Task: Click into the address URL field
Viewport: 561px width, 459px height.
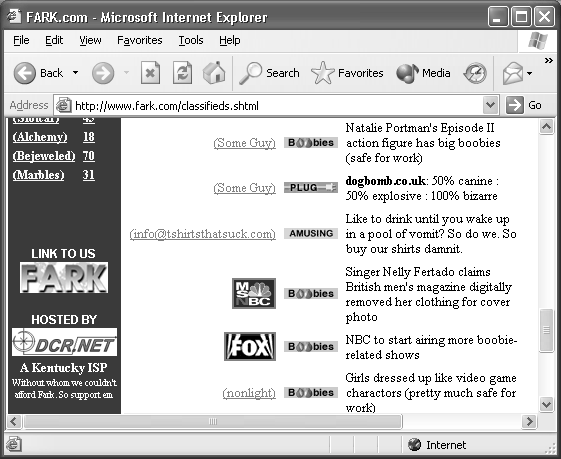Action: point(277,106)
